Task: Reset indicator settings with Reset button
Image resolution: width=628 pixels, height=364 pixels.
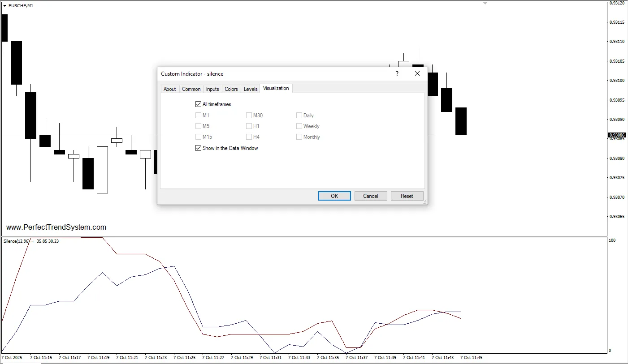Action: [407, 196]
